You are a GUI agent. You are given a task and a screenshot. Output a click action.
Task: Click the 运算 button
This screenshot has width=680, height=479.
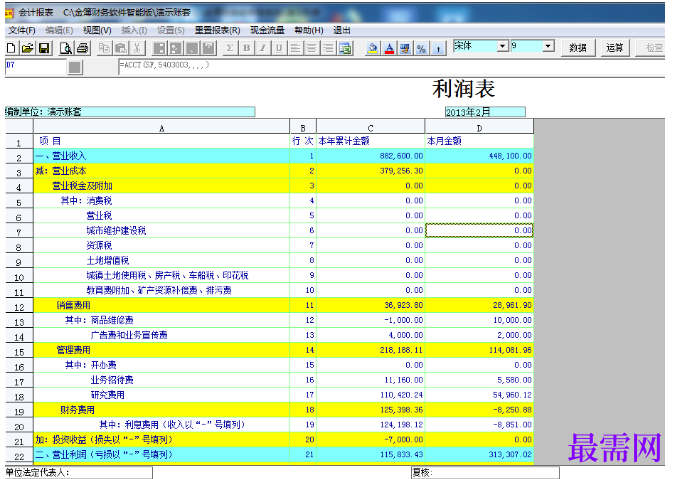click(x=615, y=48)
